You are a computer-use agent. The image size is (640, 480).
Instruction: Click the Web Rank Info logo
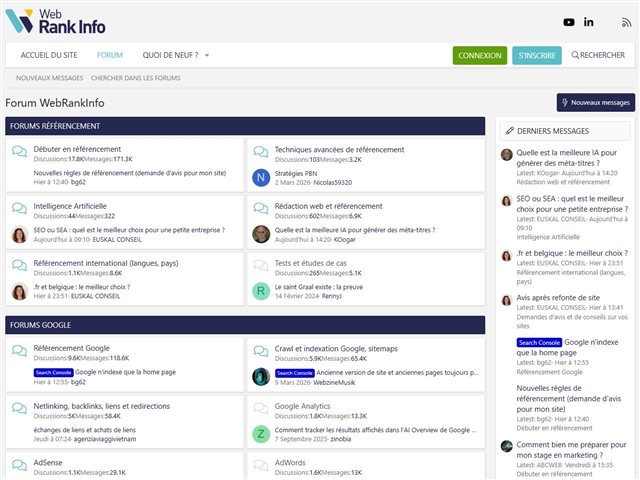(x=56, y=21)
